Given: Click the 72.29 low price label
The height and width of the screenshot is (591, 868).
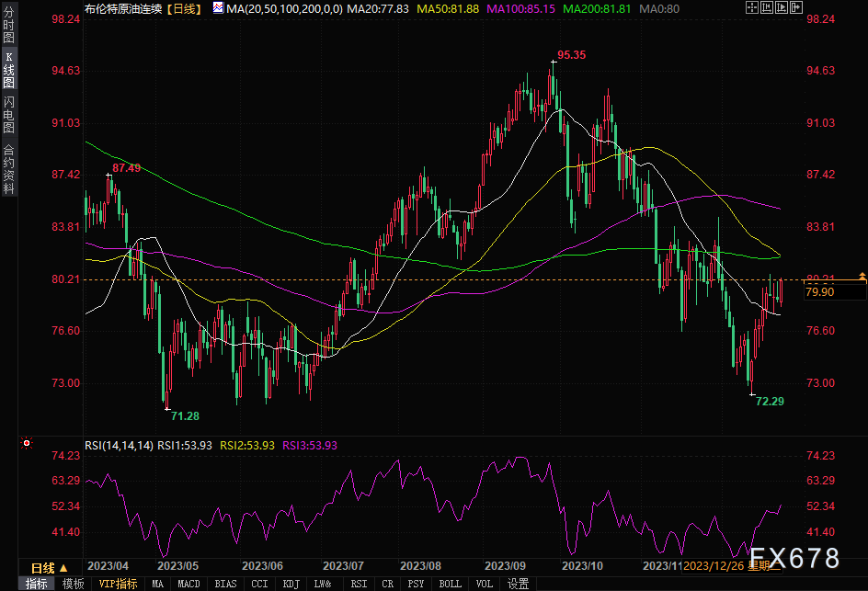Looking at the screenshot, I should pyautogui.click(x=770, y=401).
